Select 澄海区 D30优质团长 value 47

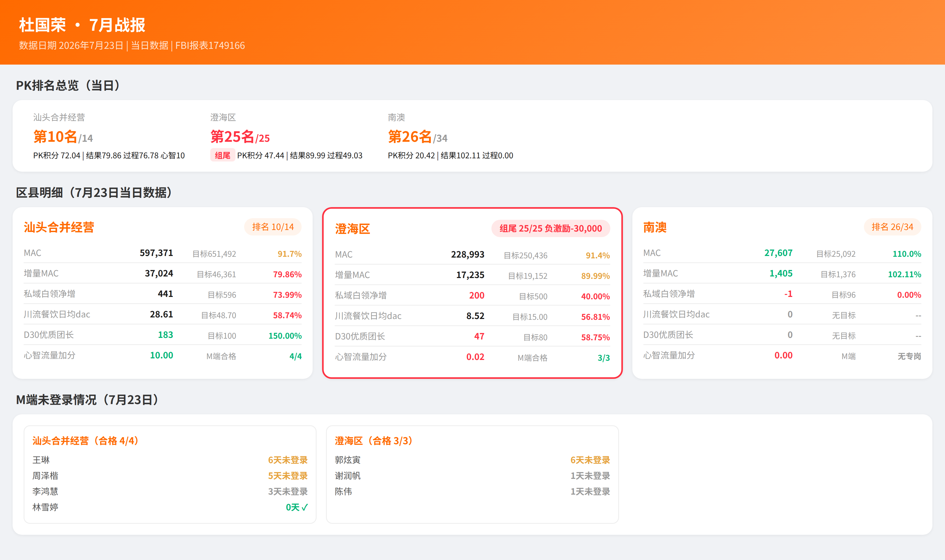click(479, 336)
